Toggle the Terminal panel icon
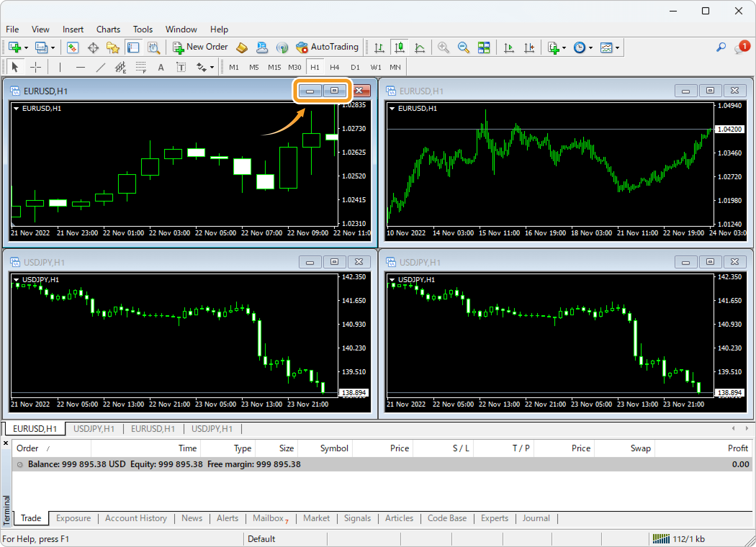Viewport: 756px width, 547px height. 133,48
